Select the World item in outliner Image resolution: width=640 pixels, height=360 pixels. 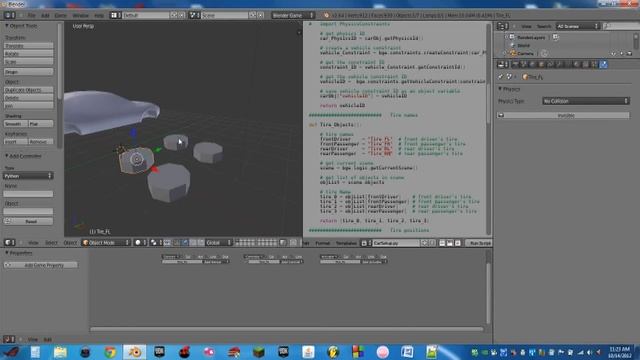pos(523,45)
